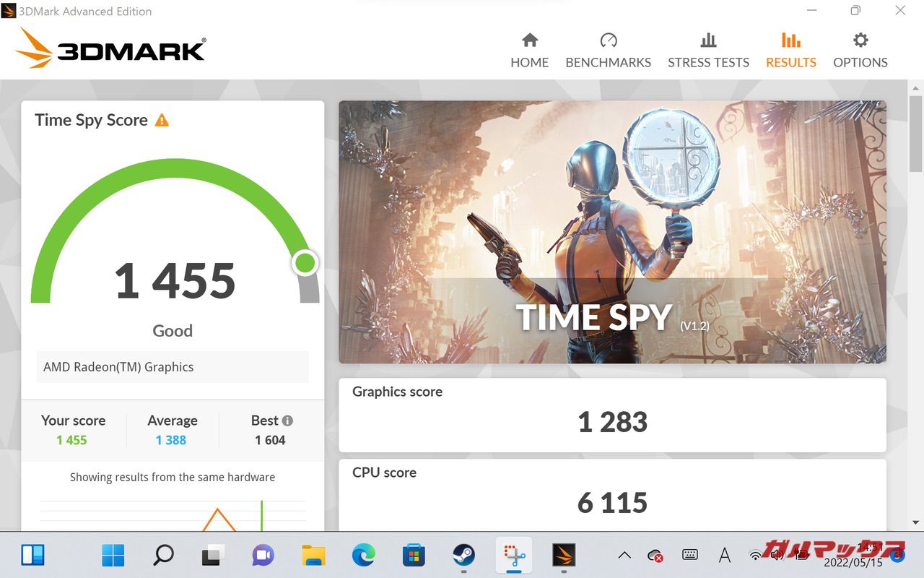This screenshot has width=924, height=578.
Task: Click the score gauge endpoint marker
Action: click(305, 263)
